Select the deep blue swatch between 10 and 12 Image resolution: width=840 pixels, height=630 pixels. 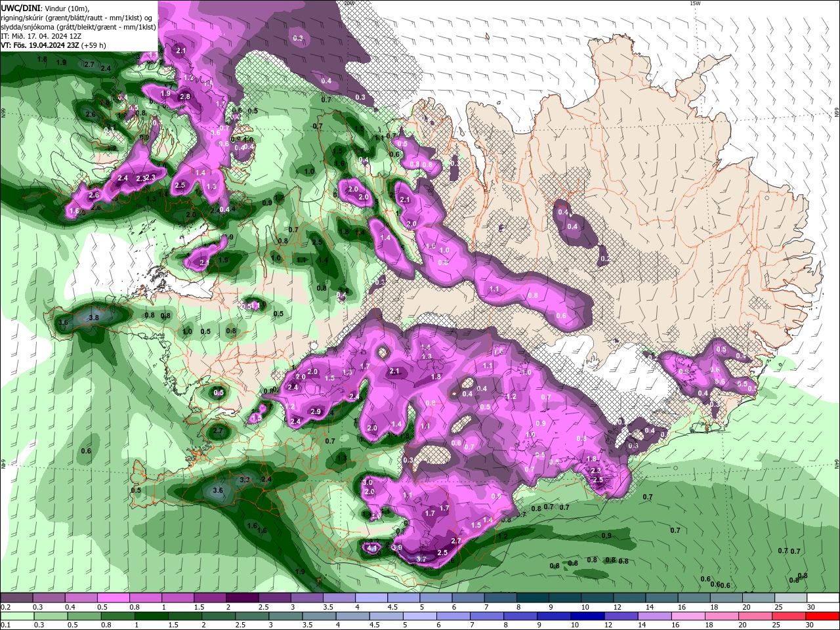coord(587,616)
